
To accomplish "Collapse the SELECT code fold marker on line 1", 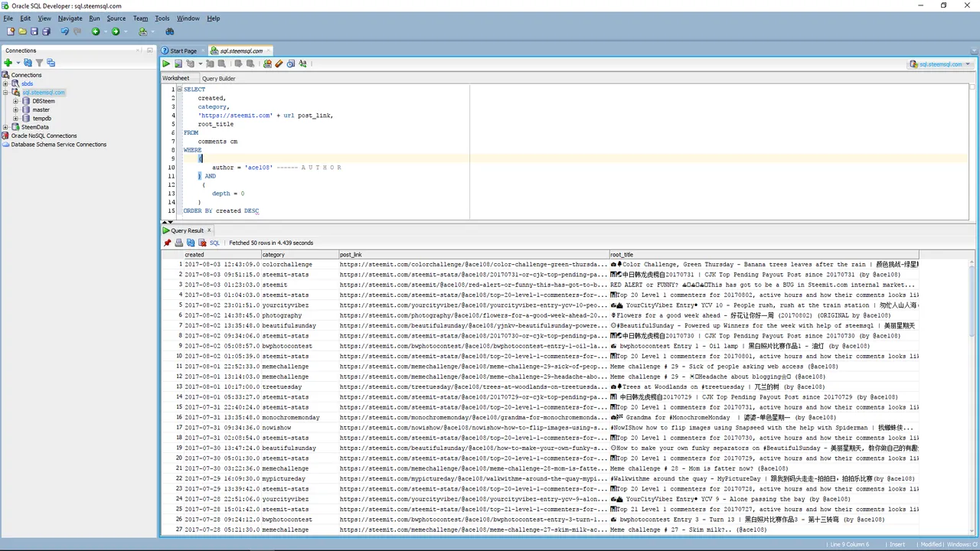I will coord(179,90).
